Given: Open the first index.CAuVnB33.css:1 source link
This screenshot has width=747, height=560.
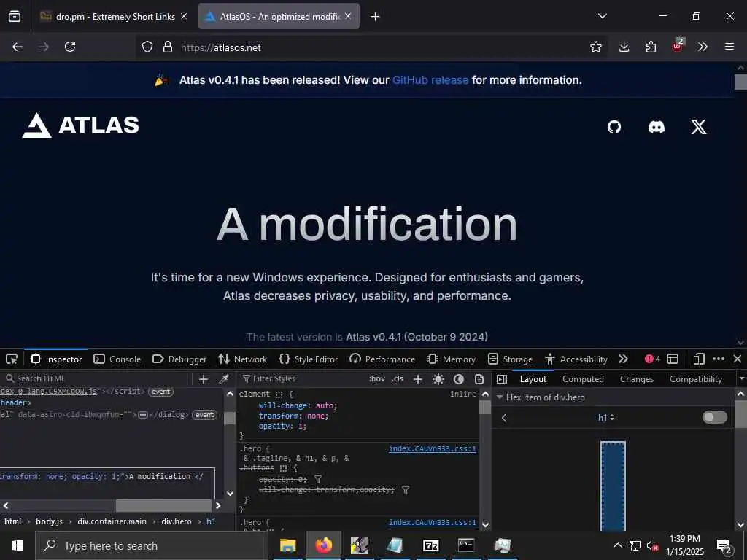Looking at the screenshot, I should 432,448.
